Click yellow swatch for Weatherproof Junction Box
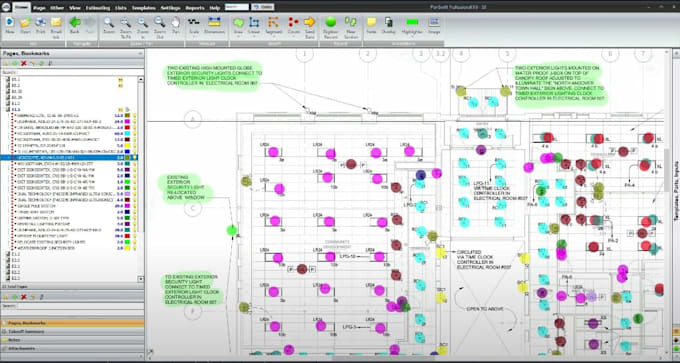This screenshot has height=363, width=680. (x=127, y=248)
